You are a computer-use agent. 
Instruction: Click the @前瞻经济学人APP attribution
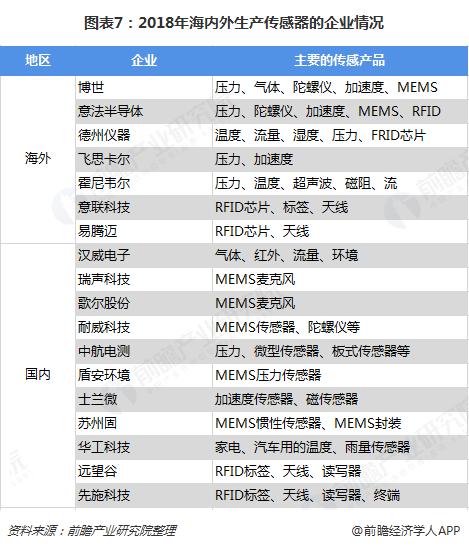coord(406,531)
